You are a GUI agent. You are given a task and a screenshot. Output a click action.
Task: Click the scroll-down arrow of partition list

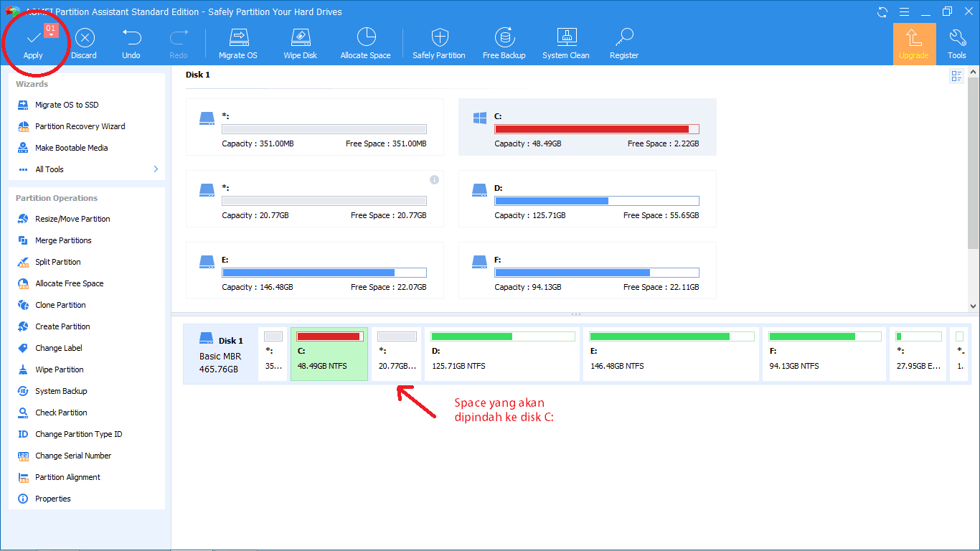coord(974,306)
